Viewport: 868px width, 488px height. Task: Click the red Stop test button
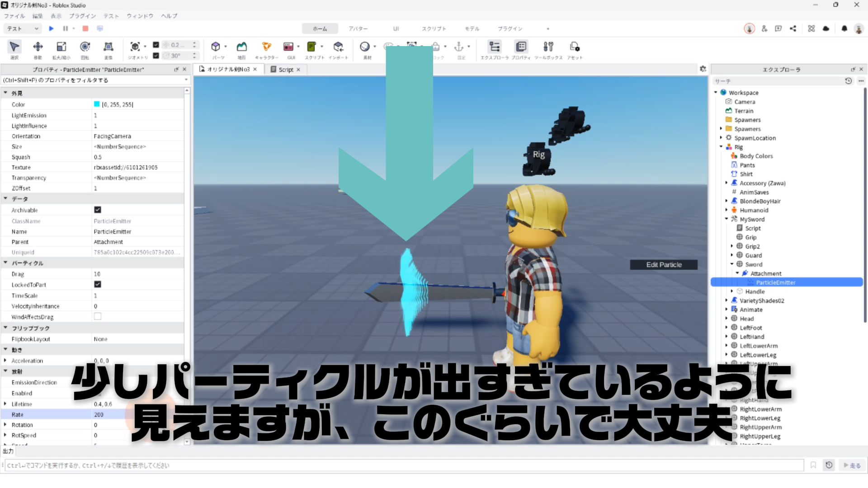[x=85, y=28]
